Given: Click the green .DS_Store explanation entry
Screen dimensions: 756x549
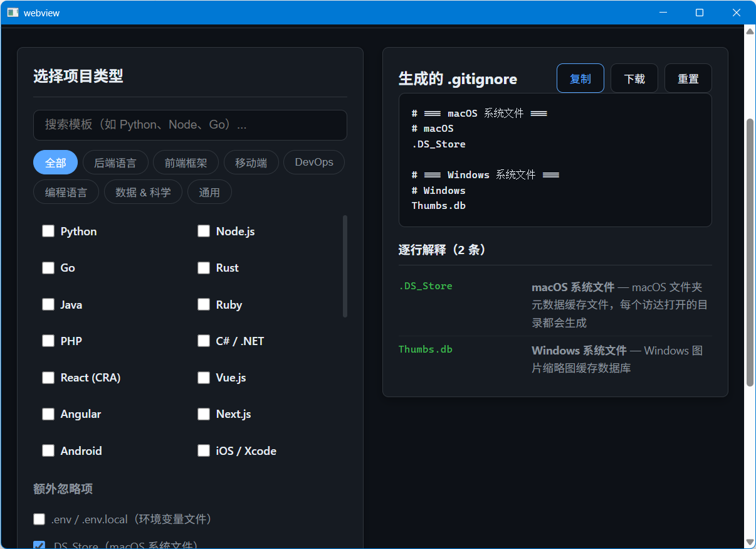Looking at the screenshot, I should pyautogui.click(x=426, y=285).
